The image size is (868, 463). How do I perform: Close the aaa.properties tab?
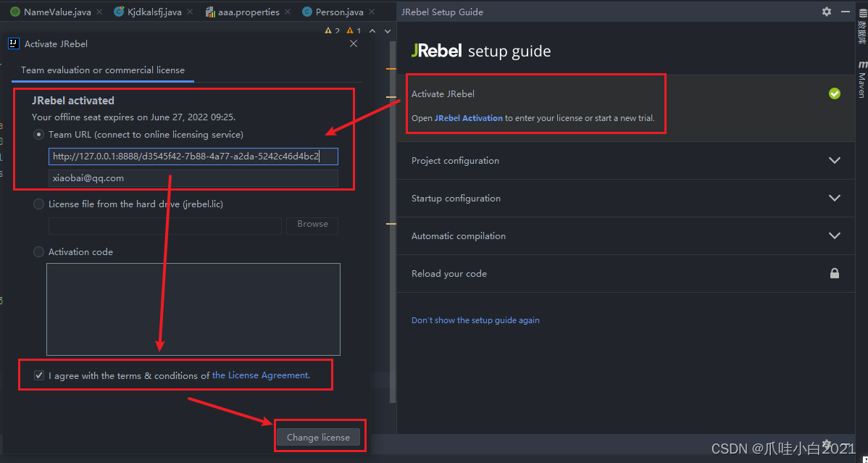point(288,12)
